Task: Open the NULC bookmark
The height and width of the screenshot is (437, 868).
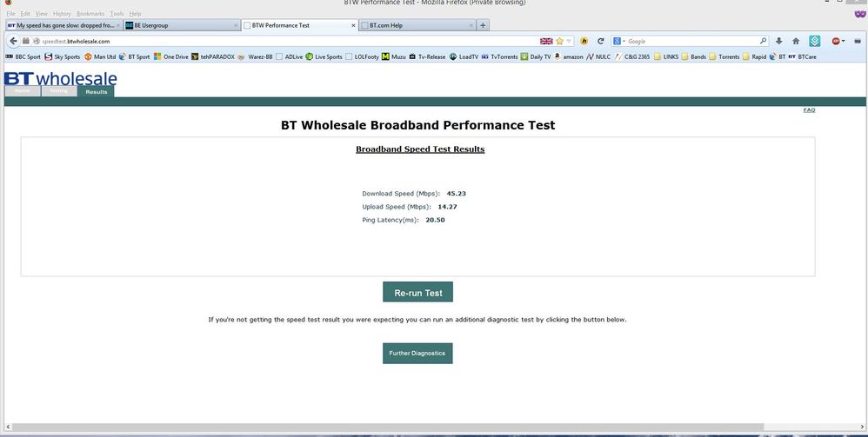Action: [x=598, y=56]
